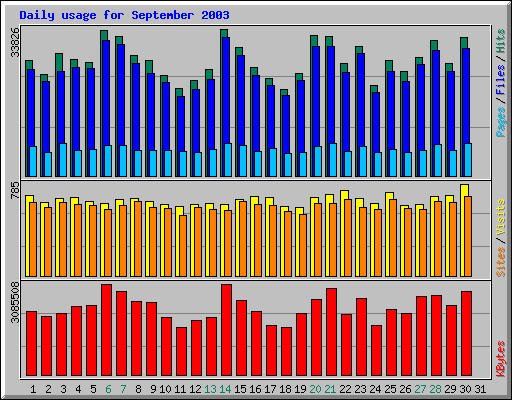Click day label 29 on the axis

pos(450,389)
